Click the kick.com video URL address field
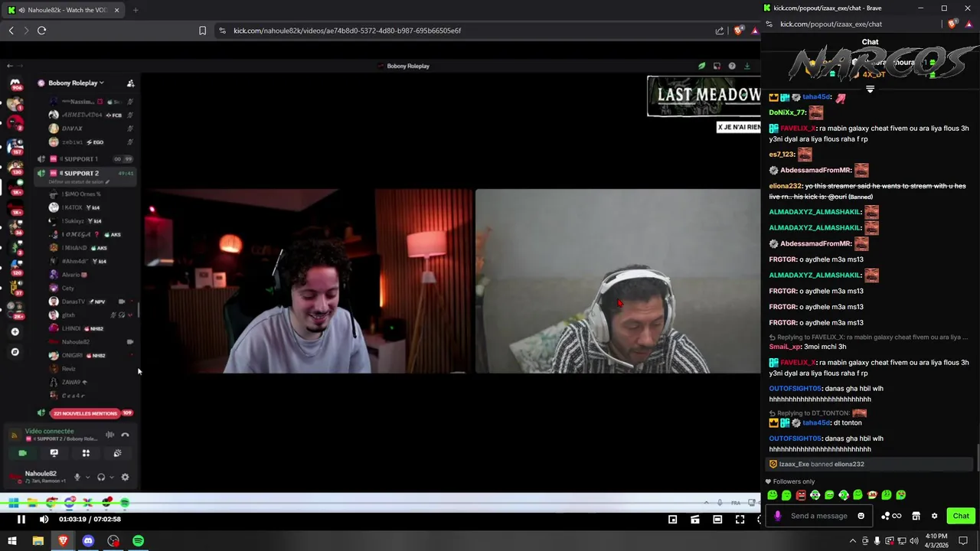Viewport: 980px width, 551px height. point(347,31)
